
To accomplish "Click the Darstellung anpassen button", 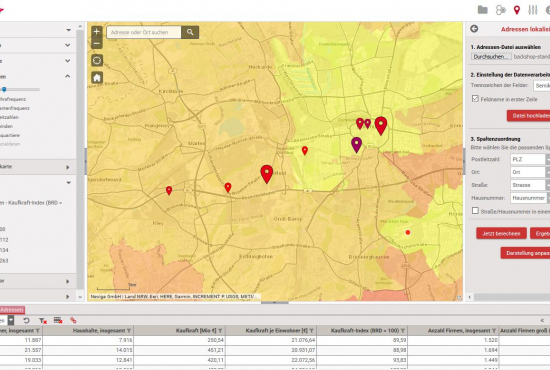I will tap(525, 253).
